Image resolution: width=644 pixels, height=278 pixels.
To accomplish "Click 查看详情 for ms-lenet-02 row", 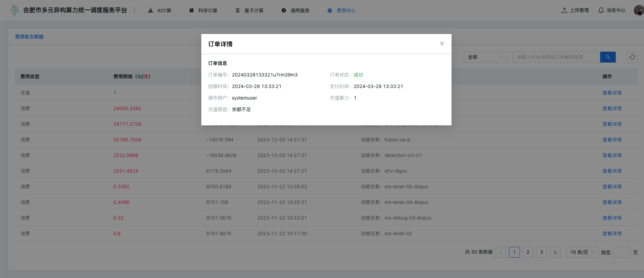I will 612,233.
